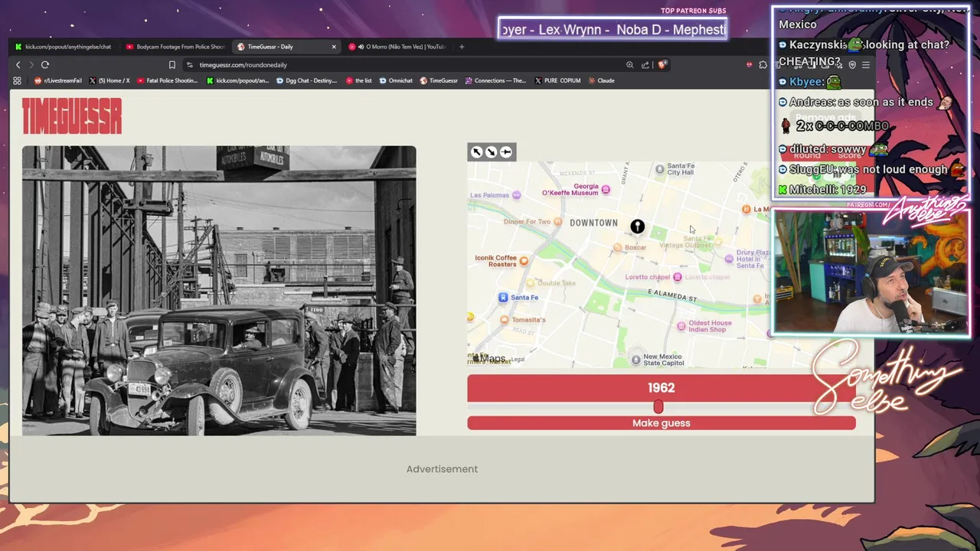The height and width of the screenshot is (551, 980).
Task: Select the TimeGuessr - Daily tab
Action: coord(286,47)
